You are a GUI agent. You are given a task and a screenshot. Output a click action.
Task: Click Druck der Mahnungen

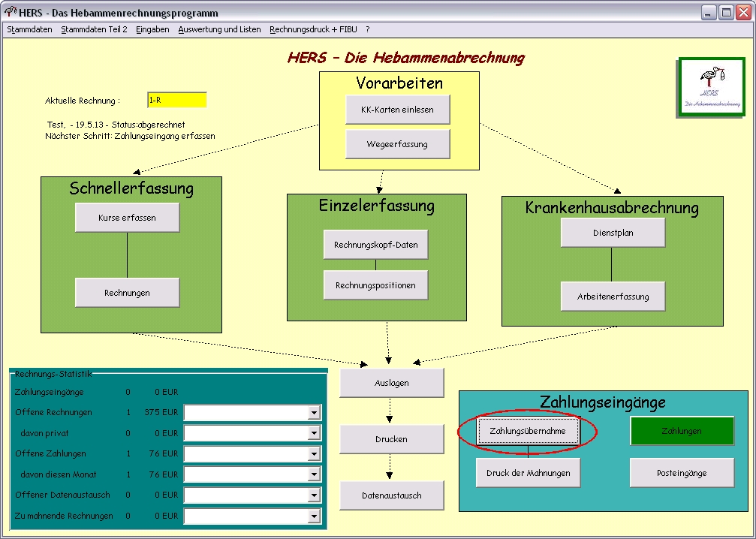click(x=528, y=473)
